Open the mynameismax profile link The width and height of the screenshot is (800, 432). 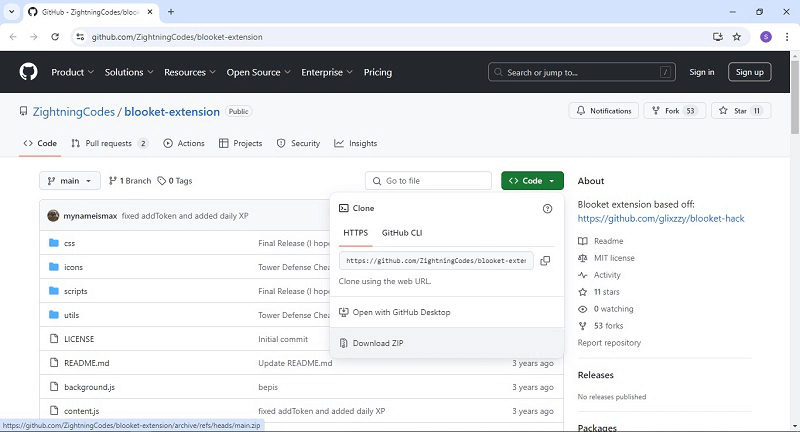point(90,216)
